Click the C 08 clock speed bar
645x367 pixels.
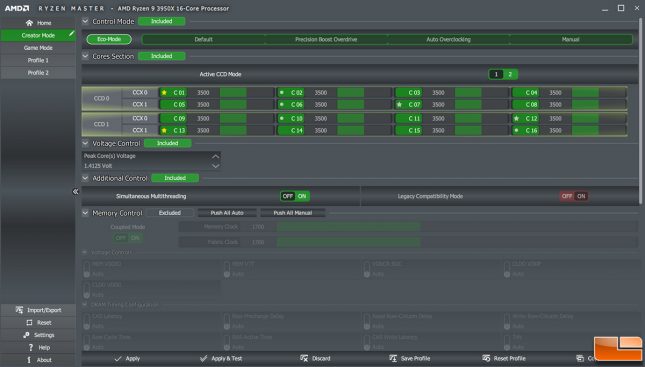[x=599, y=105]
